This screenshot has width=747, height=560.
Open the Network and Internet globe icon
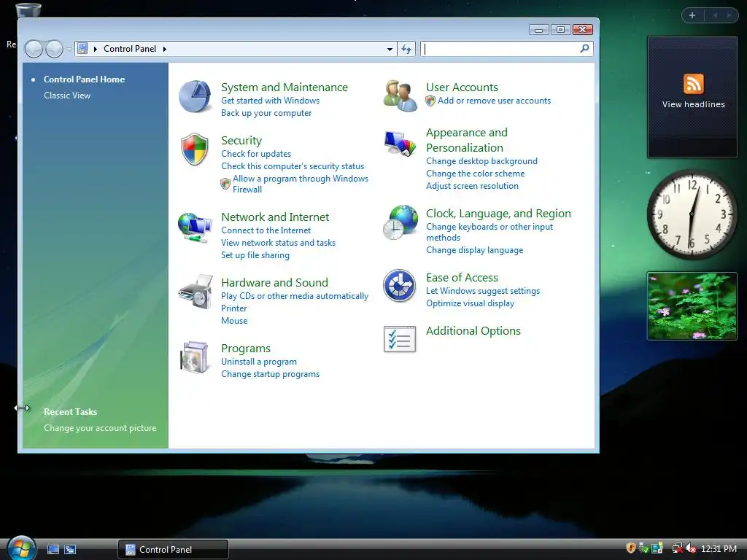(x=195, y=227)
